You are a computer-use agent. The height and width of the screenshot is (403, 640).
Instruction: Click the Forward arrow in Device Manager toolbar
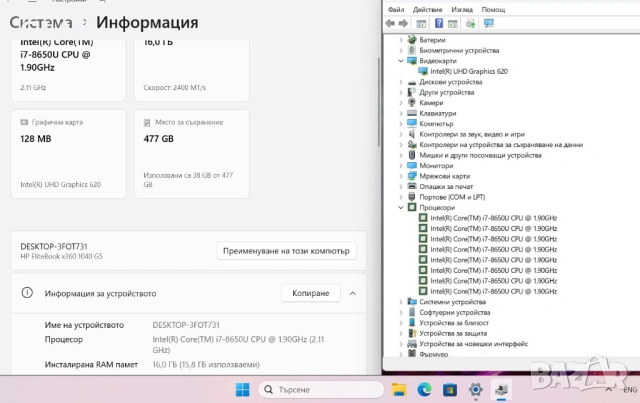point(403,23)
